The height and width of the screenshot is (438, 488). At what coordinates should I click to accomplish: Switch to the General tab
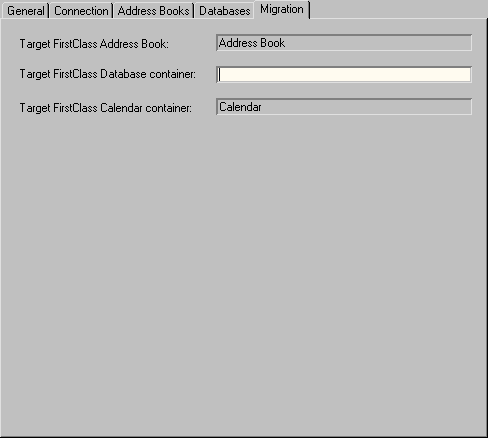pos(25,11)
